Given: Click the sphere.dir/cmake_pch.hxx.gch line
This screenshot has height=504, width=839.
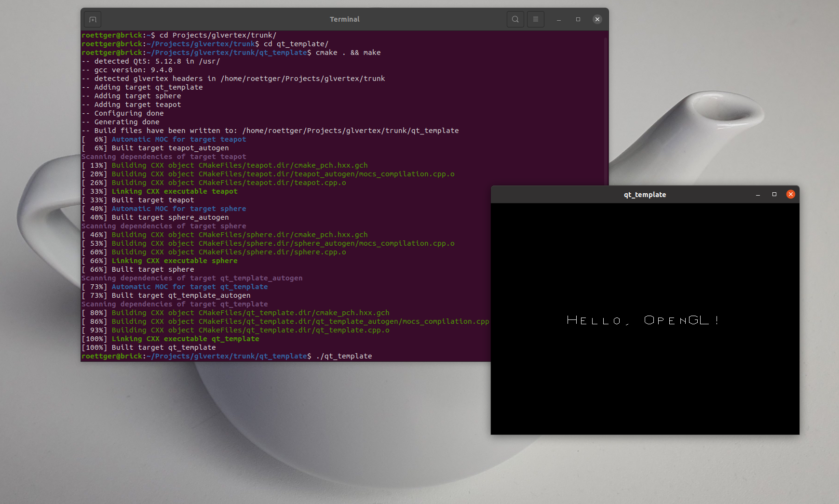Looking at the screenshot, I should [x=225, y=235].
